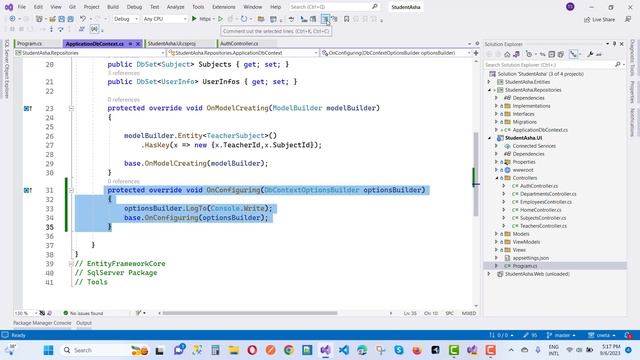Select DepartmentsController.cs in Solution Explorer
640x360 pixels.
click(548, 194)
